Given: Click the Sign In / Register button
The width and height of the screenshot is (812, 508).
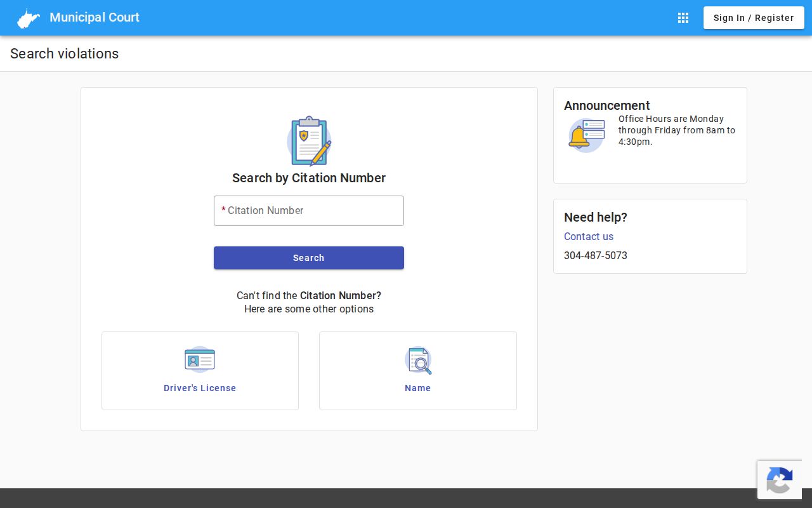Looking at the screenshot, I should [754, 18].
